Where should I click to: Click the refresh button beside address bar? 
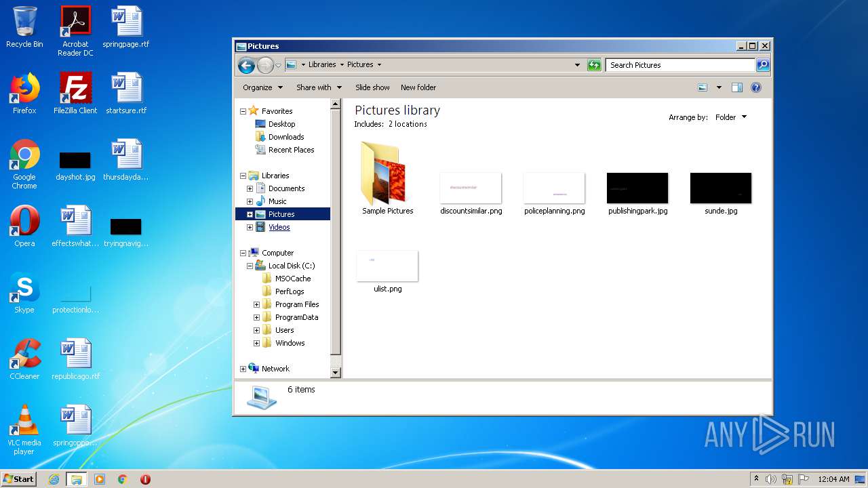(x=594, y=65)
